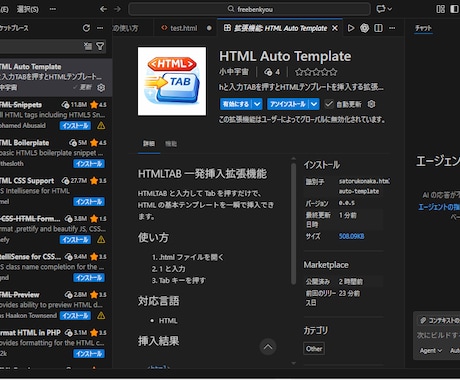460x380 pixels.
Task: Split the editor with split icon
Action: pos(378,28)
